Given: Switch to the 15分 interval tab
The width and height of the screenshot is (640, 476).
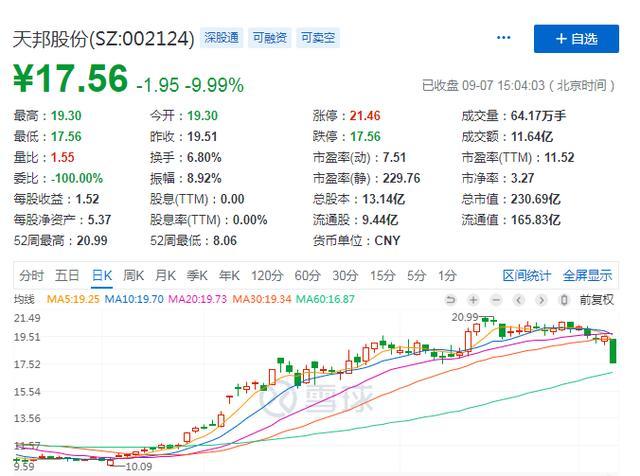Looking at the screenshot, I should coord(382,276).
